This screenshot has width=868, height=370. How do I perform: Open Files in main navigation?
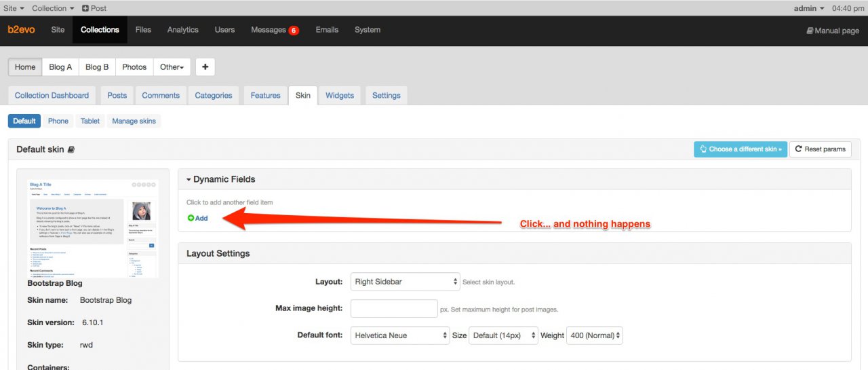(x=143, y=30)
